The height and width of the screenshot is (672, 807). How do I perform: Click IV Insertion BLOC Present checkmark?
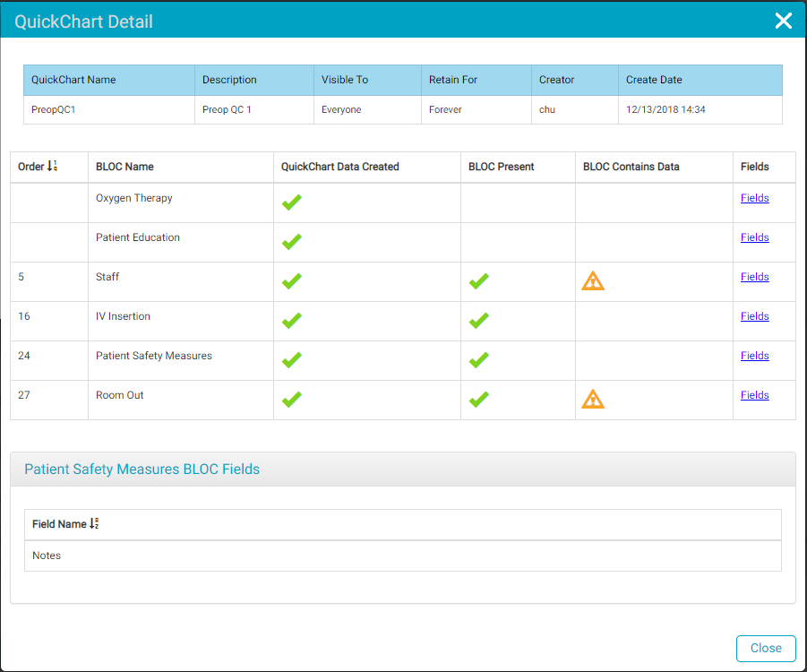(479, 321)
